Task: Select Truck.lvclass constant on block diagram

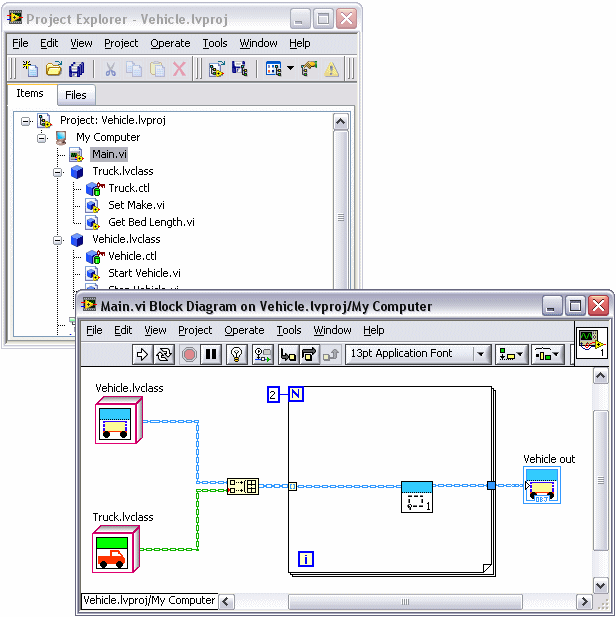Action: pyautogui.click(x=116, y=549)
